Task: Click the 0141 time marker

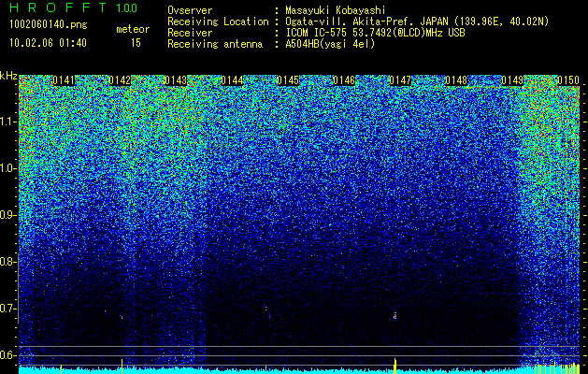Action: coord(64,80)
